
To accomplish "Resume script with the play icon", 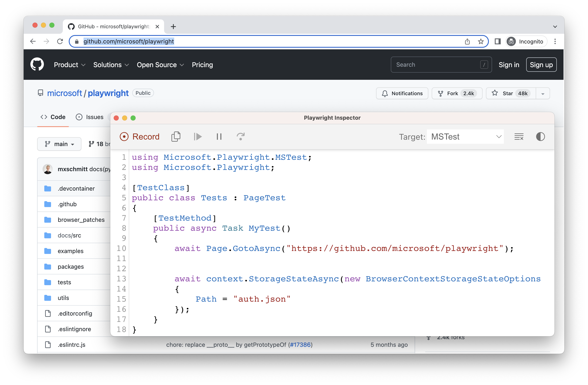I will [197, 137].
